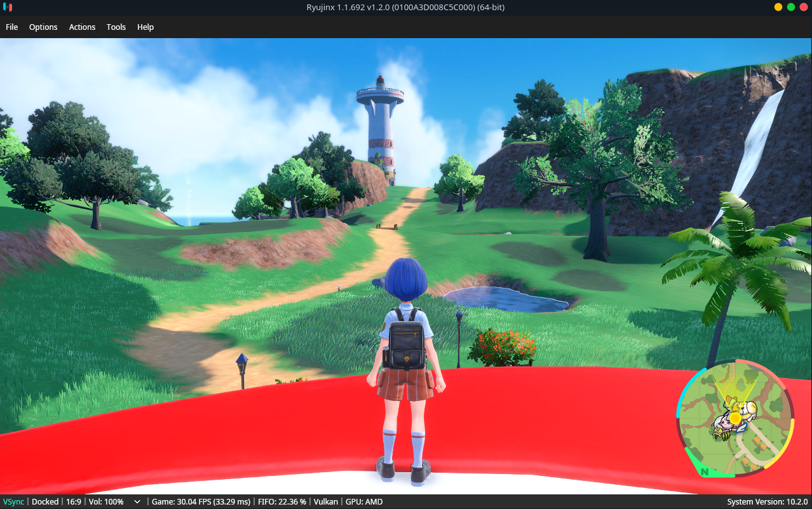Change the 16:9 aspect ratio setting
The width and height of the screenshot is (812, 509).
click(74, 502)
